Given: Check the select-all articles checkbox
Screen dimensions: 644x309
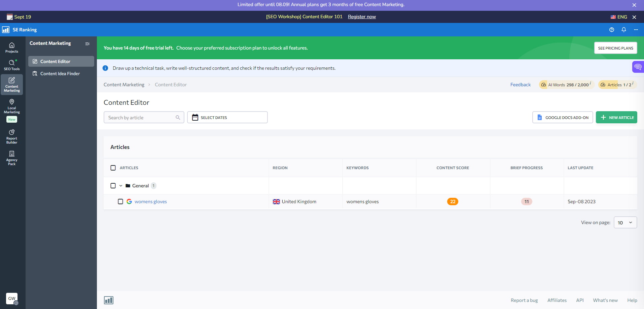Looking at the screenshot, I should coord(113,167).
